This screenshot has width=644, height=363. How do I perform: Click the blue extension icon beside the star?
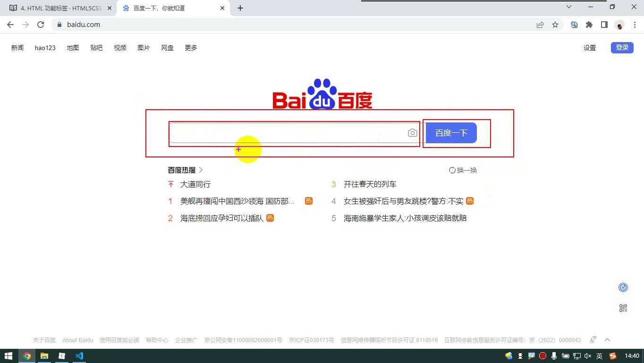point(574,25)
